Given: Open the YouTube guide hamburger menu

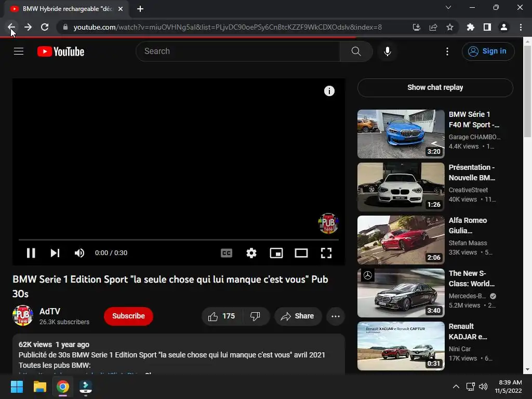Looking at the screenshot, I should [x=19, y=51].
